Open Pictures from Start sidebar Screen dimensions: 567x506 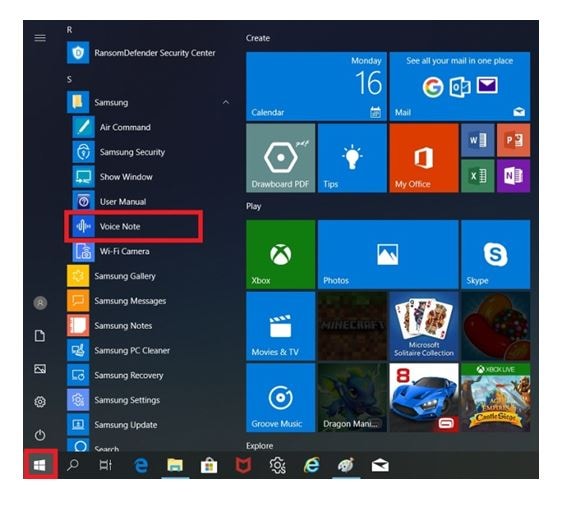(40, 369)
